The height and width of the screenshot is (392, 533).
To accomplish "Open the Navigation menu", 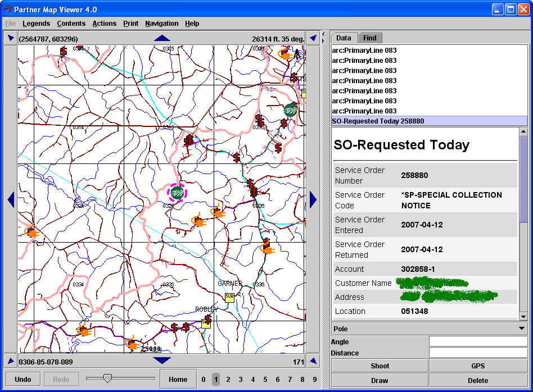I will click(161, 24).
